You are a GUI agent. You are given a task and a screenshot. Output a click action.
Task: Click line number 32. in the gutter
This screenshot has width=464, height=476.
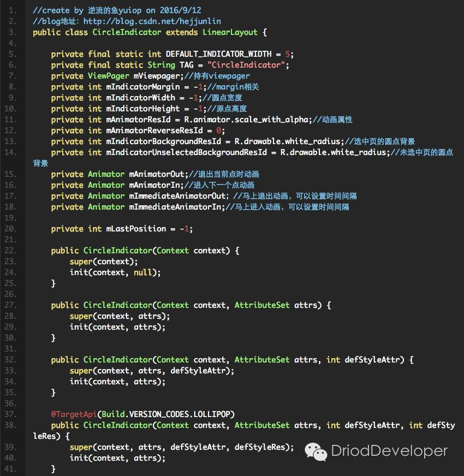(x=10, y=360)
